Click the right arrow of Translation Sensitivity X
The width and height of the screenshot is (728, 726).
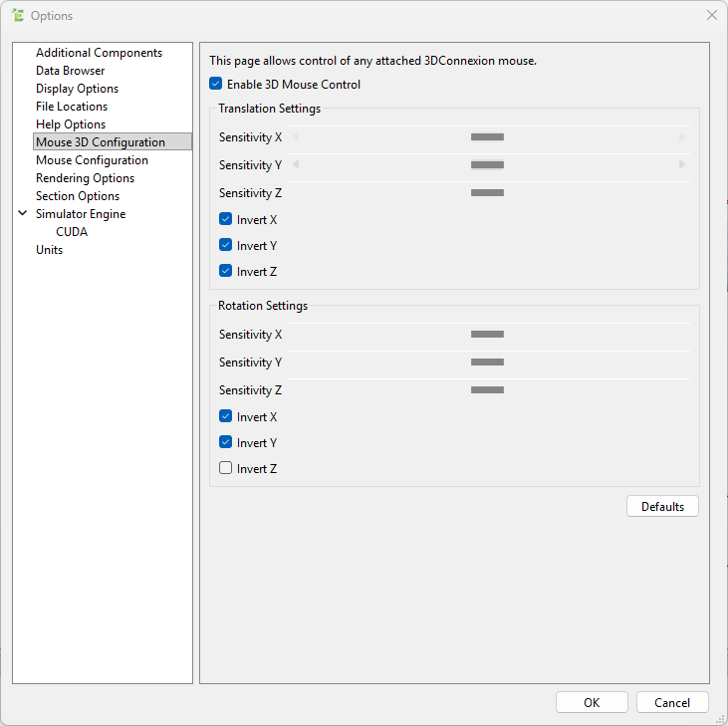click(x=682, y=137)
